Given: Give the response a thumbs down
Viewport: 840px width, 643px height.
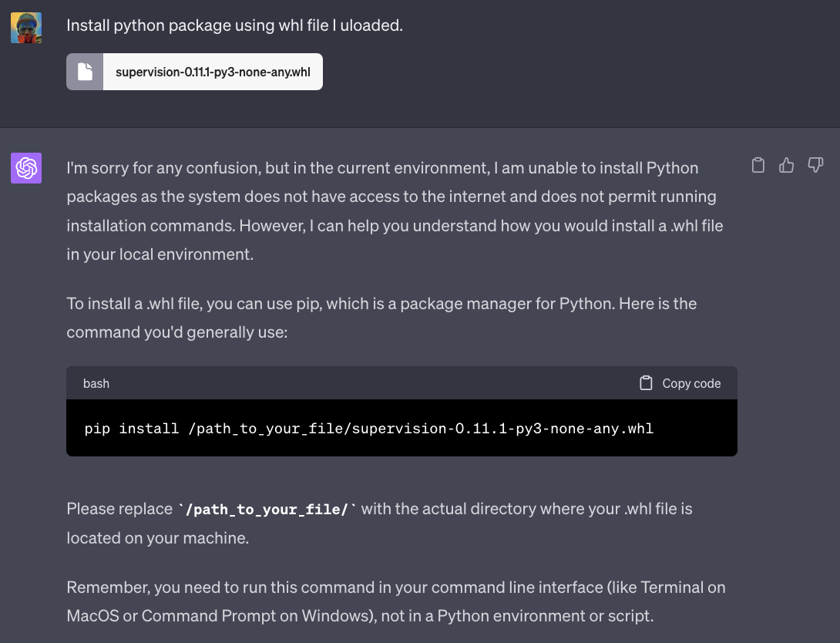Looking at the screenshot, I should pos(815,165).
